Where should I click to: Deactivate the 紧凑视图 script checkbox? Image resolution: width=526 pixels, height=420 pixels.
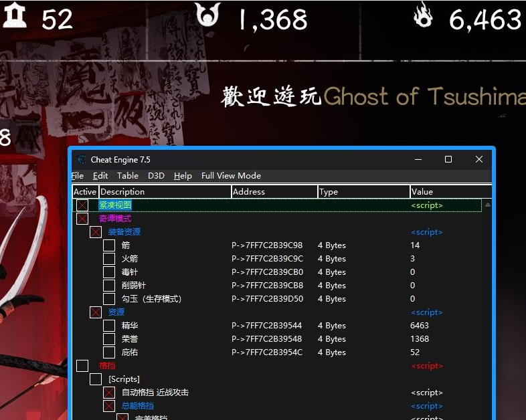click(x=82, y=205)
